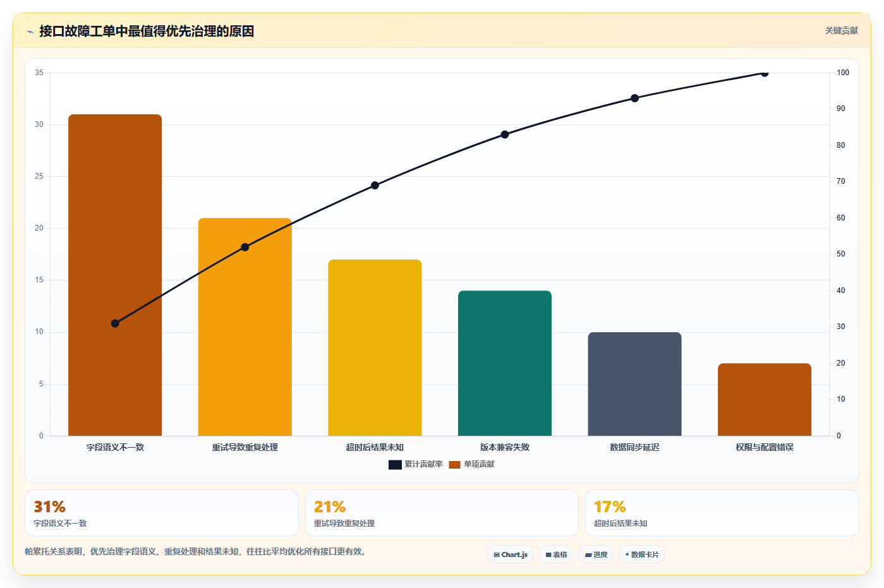
Task: Click the 单项贡献 legend label
Action: tap(479, 464)
